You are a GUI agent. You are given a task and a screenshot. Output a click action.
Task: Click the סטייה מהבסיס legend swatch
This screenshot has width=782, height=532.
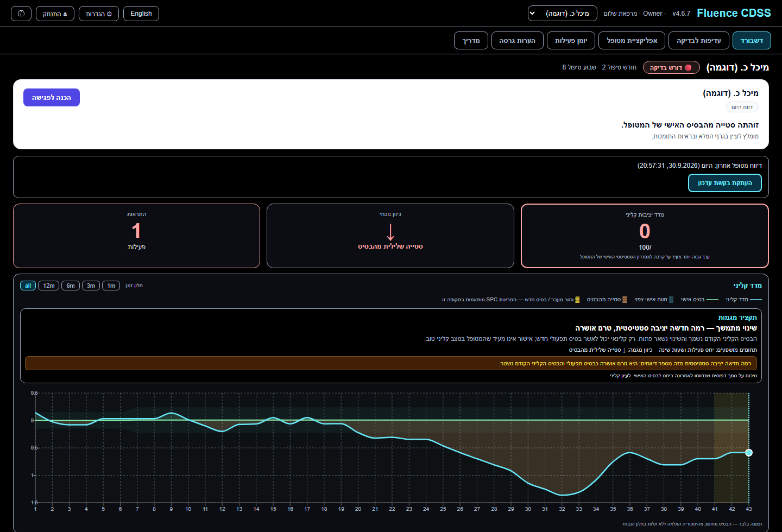625,300
